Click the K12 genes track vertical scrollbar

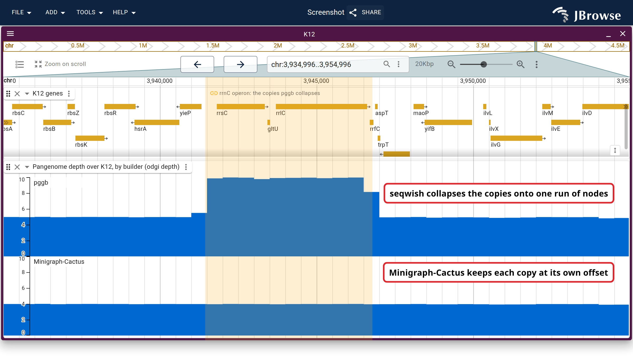(x=626, y=127)
